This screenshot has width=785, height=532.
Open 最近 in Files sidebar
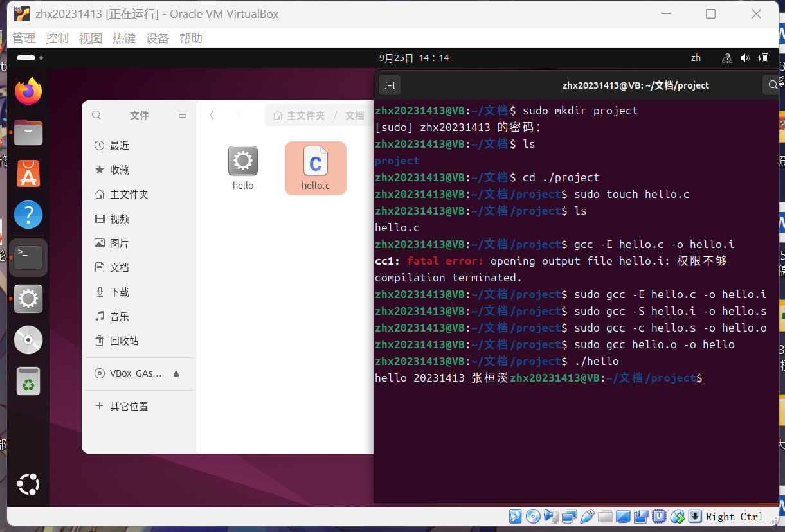(140, 146)
